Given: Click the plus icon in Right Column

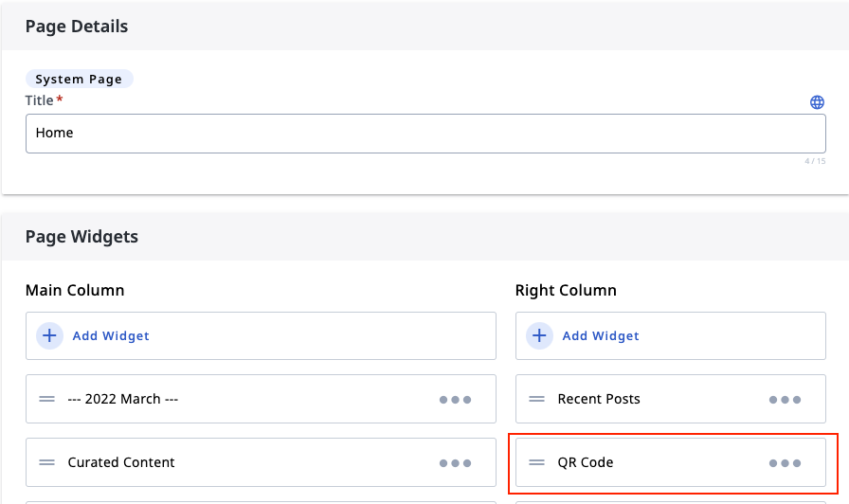Looking at the screenshot, I should [539, 335].
